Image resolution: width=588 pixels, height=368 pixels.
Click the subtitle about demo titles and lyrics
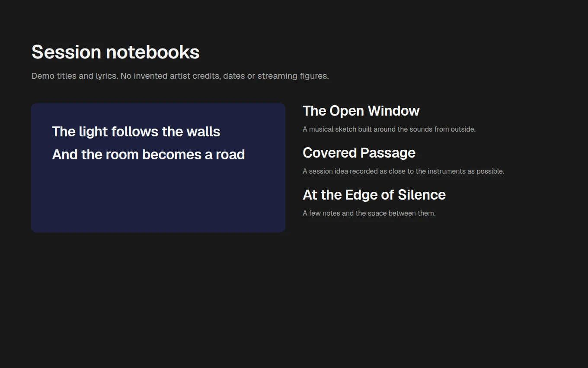click(x=180, y=76)
